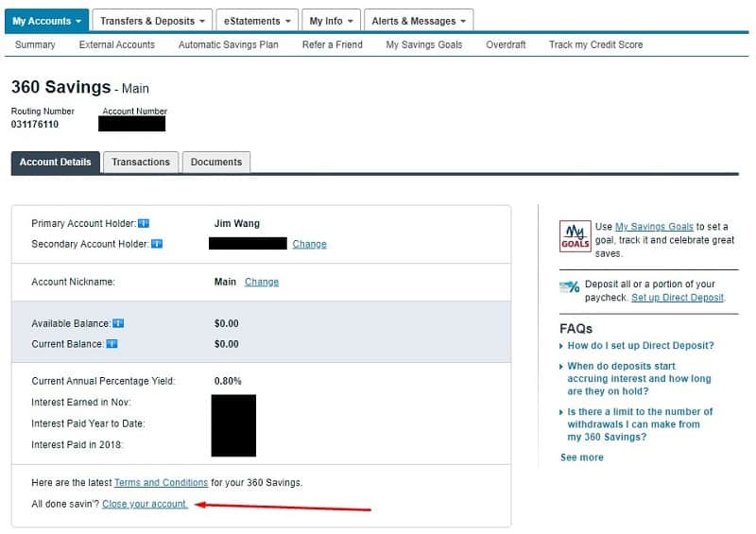Open the Documents tab
Viewport: 756px width, 534px height.
click(216, 162)
